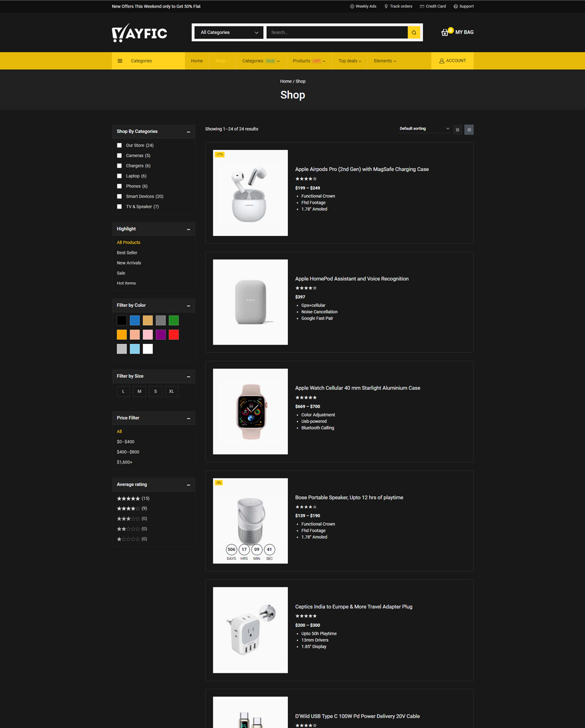Open the Default sorting dropdown
Image resolution: width=585 pixels, height=728 pixels.
pos(424,129)
